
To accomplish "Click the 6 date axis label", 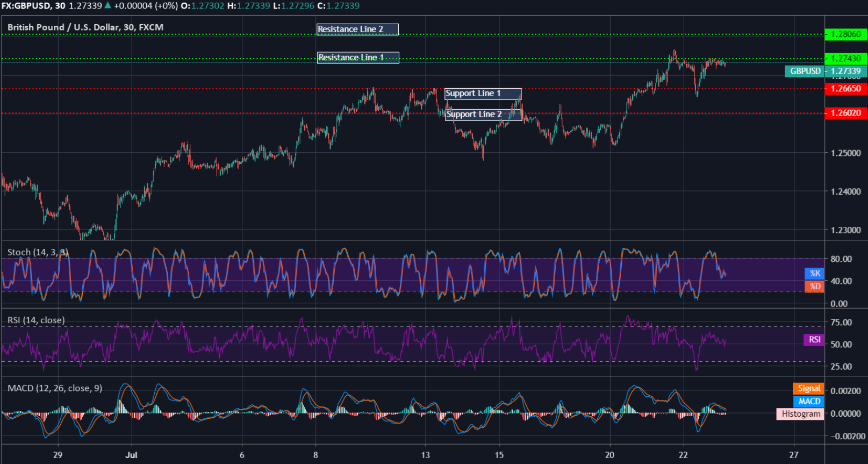I will tap(242, 455).
